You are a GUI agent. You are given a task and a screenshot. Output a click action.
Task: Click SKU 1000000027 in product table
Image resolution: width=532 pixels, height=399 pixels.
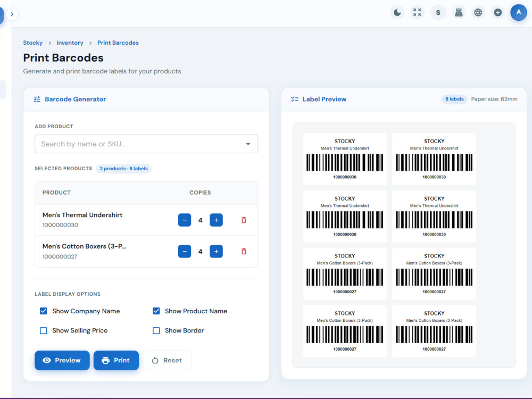coord(60,256)
